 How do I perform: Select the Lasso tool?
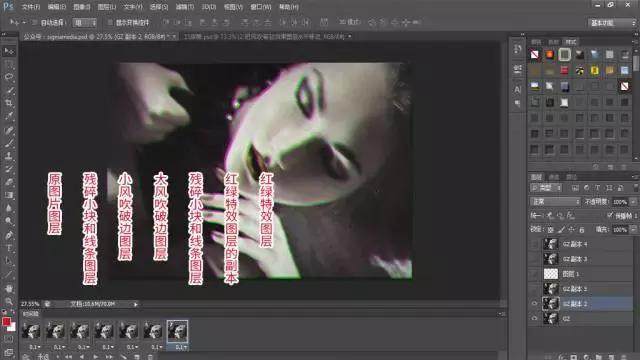9,77
